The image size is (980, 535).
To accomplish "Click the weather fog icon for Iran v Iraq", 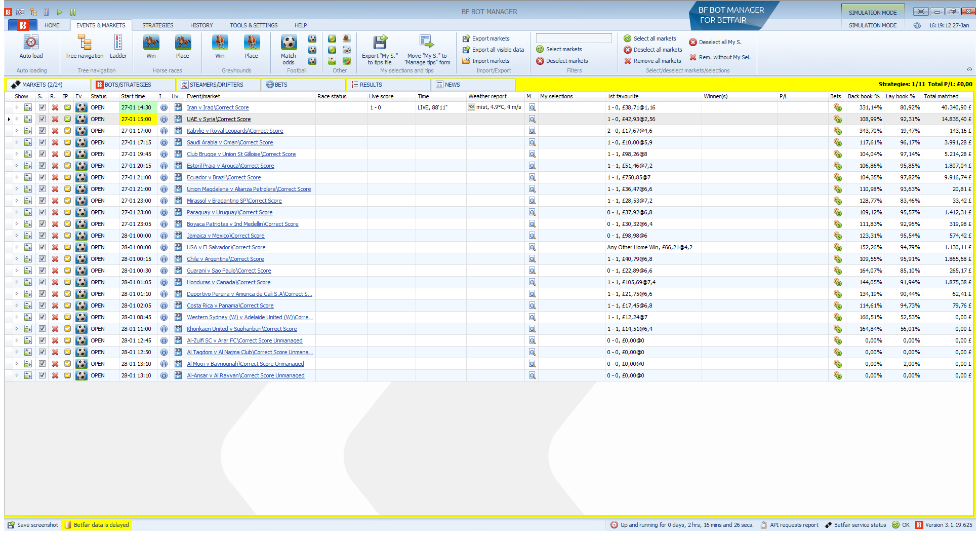I will [471, 107].
